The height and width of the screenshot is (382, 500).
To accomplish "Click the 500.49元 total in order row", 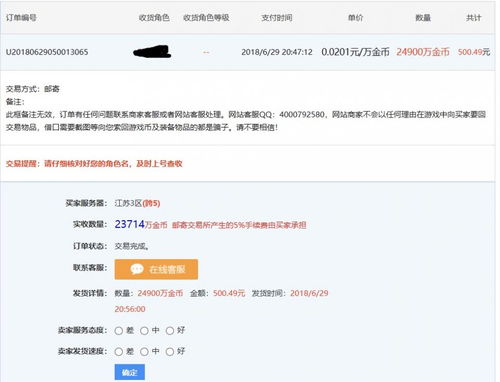I will [x=474, y=52].
